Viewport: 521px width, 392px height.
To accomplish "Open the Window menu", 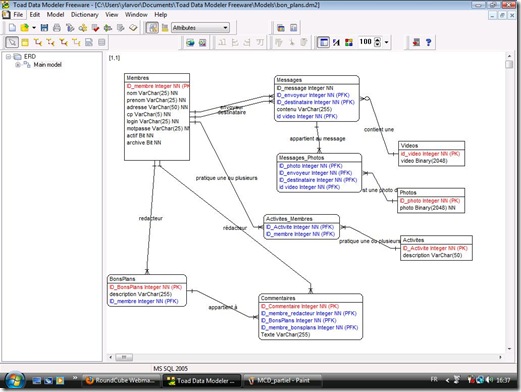I will click(x=136, y=15).
